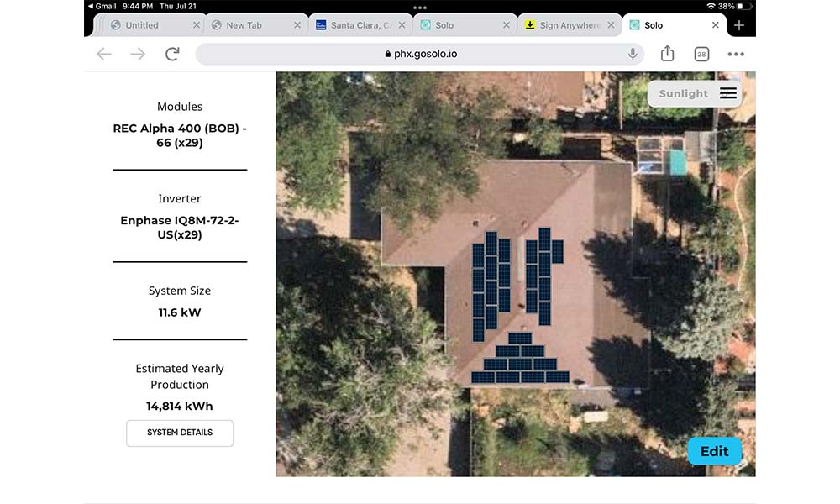Close the Untitled tab

[197, 25]
